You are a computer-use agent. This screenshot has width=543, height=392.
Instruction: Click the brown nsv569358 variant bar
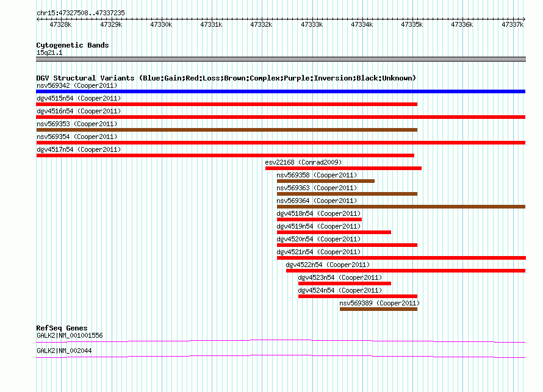pyautogui.click(x=326, y=181)
